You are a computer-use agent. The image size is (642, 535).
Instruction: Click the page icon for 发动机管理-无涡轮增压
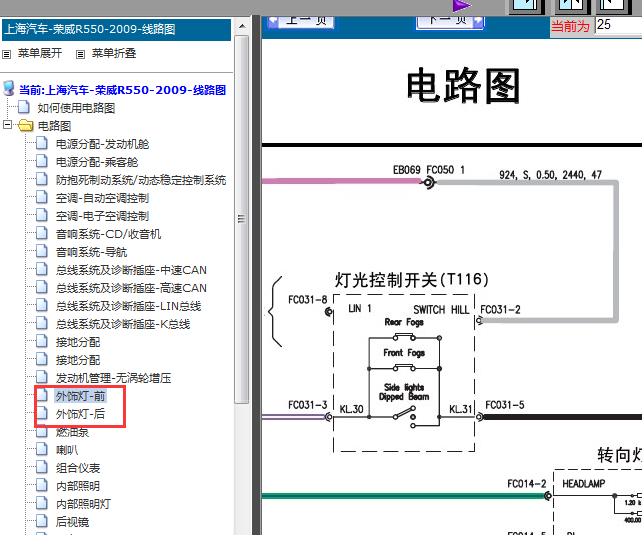coord(41,377)
